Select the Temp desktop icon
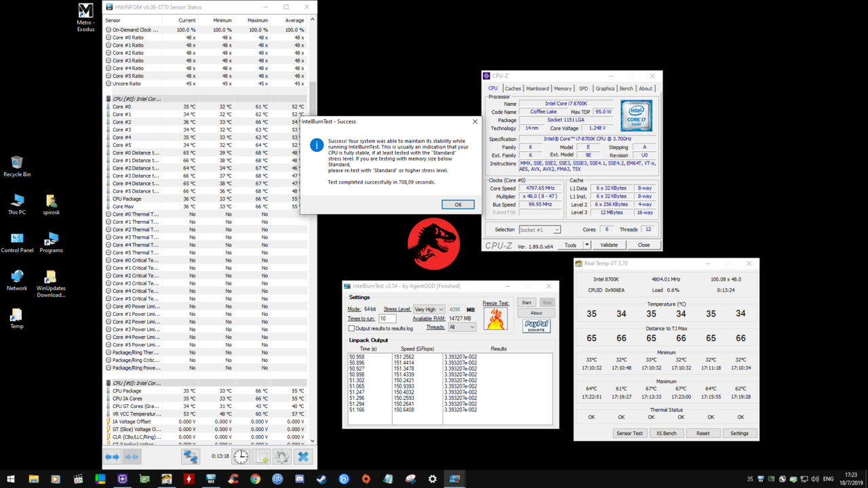This screenshot has height=488, width=868. (17, 319)
